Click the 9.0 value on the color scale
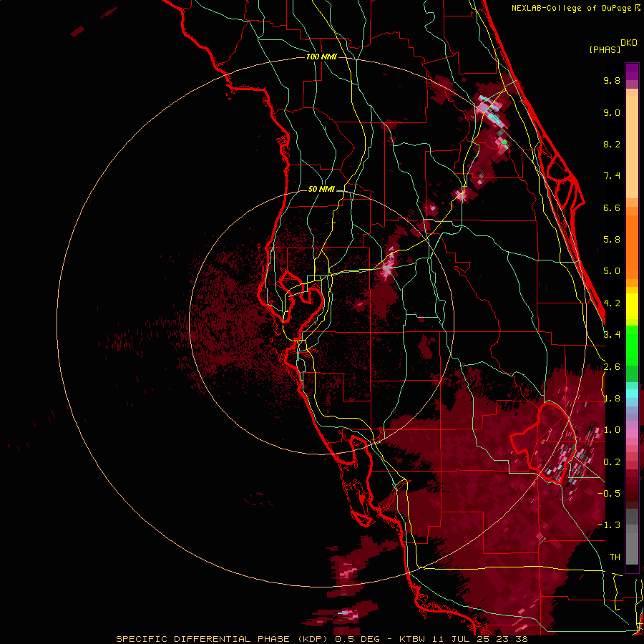 [x=612, y=112]
